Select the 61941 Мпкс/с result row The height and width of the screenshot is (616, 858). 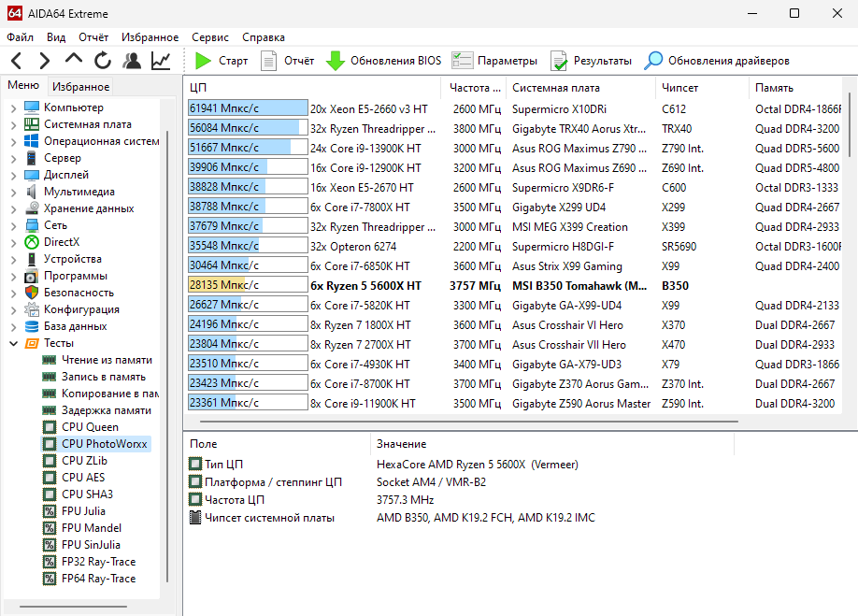513,108
